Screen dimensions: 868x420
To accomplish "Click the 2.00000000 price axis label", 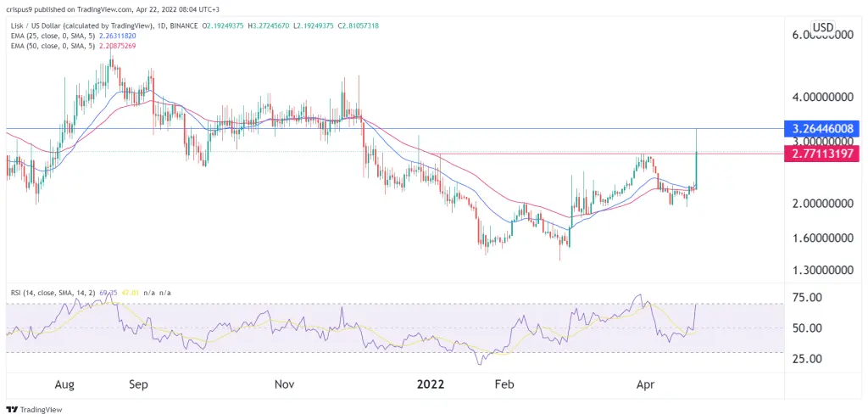I will click(x=821, y=204).
